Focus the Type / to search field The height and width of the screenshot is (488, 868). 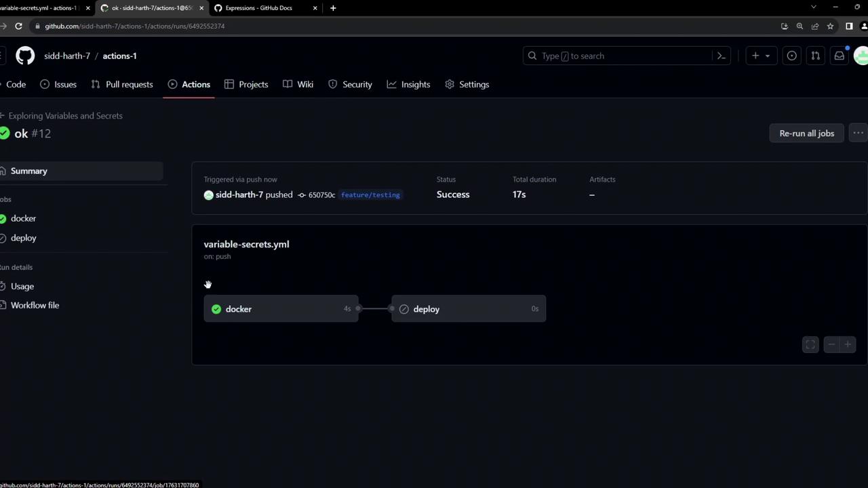click(x=627, y=56)
